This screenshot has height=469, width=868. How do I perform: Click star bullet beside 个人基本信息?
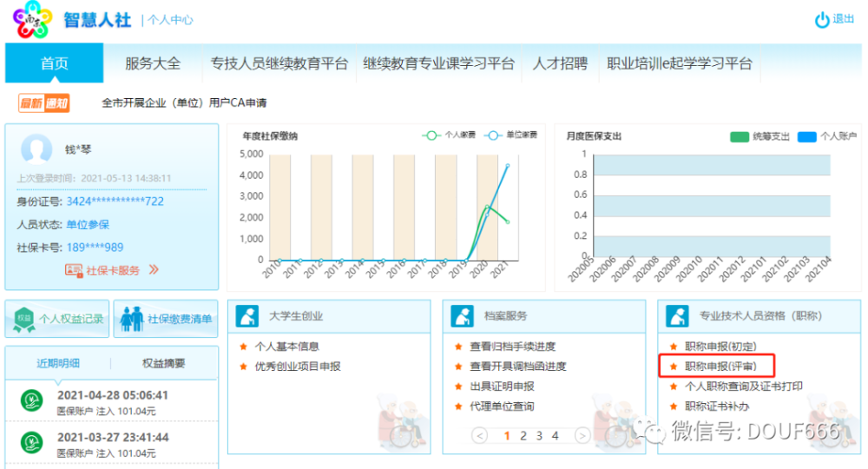[x=243, y=347]
